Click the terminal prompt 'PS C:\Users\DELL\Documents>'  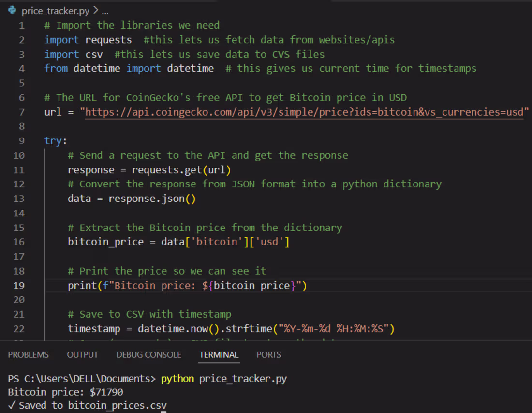pyautogui.click(x=81, y=379)
